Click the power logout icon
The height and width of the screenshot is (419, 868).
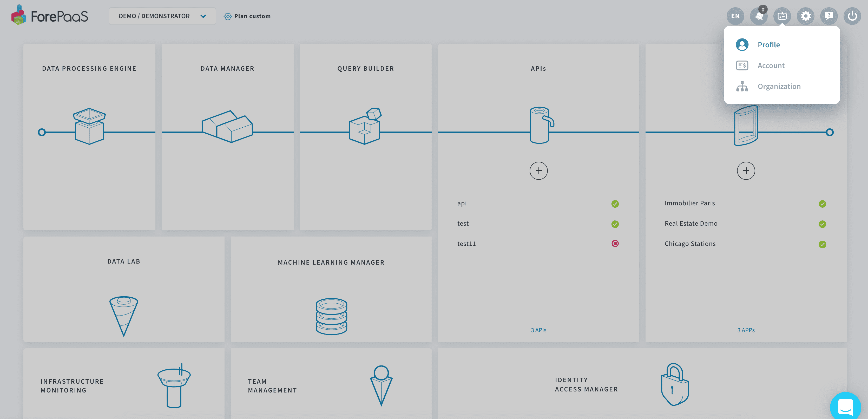pos(852,16)
